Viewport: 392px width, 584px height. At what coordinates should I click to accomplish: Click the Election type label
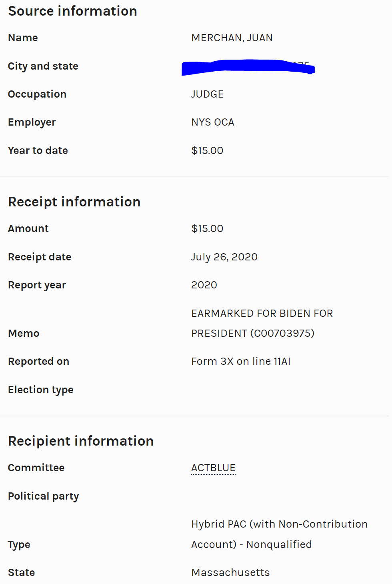(x=41, y=390)
